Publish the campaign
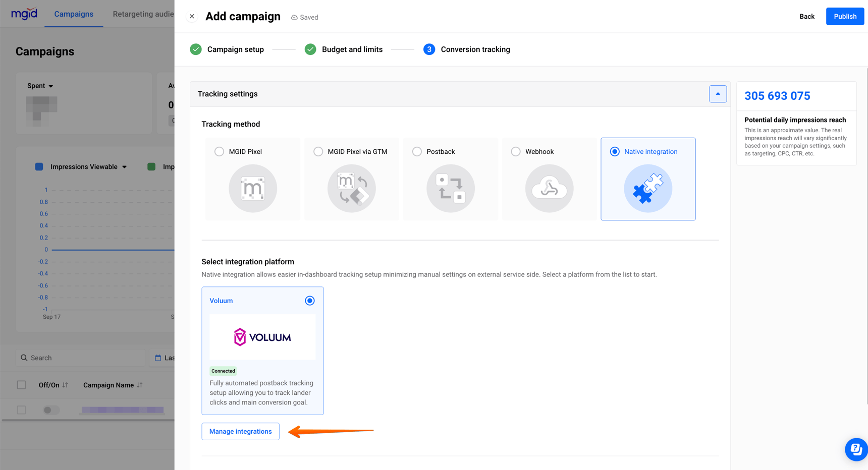Viewport: 868px width, 470px height. 844,16
